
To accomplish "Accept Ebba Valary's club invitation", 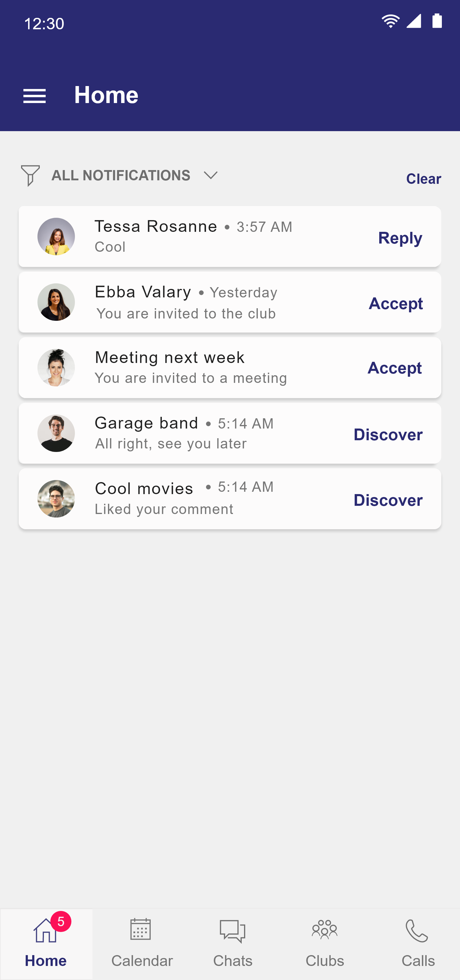I will (x=395, y=304).
